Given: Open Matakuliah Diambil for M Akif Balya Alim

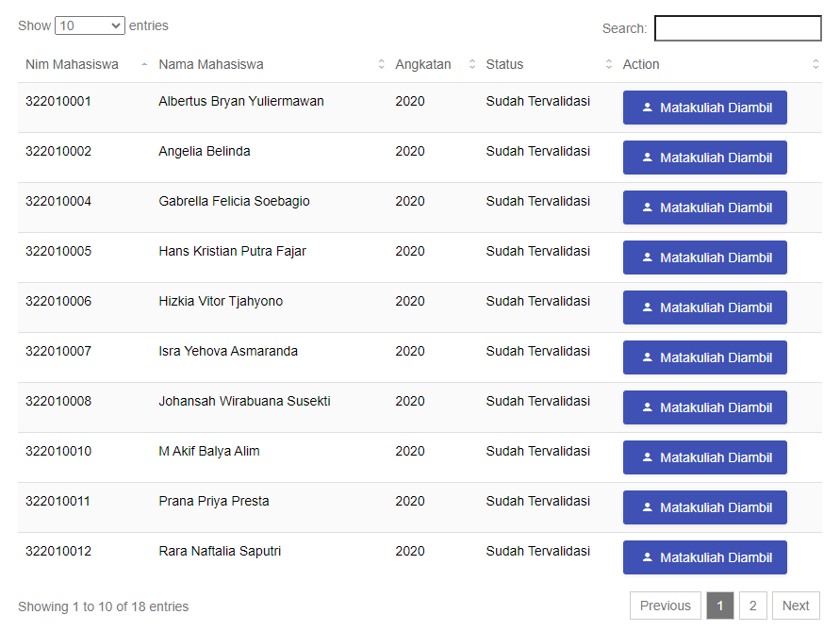Looking at the screenshot, I should [x=705, y=457].
